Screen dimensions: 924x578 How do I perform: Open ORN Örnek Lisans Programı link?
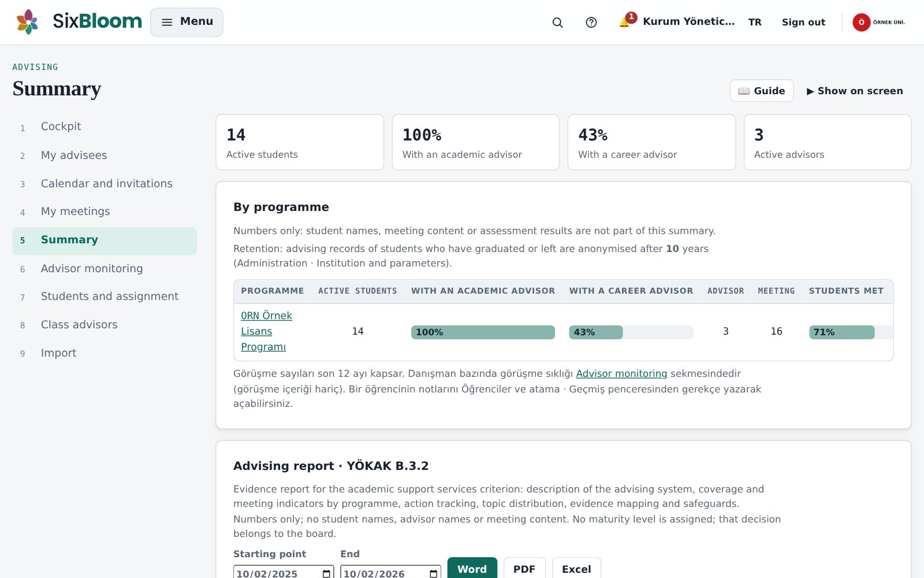coord(266,331)
